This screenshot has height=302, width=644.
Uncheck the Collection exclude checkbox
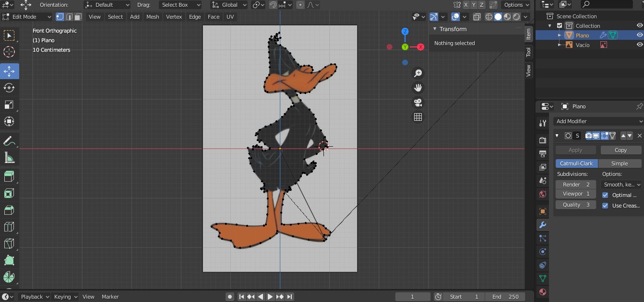560,25
